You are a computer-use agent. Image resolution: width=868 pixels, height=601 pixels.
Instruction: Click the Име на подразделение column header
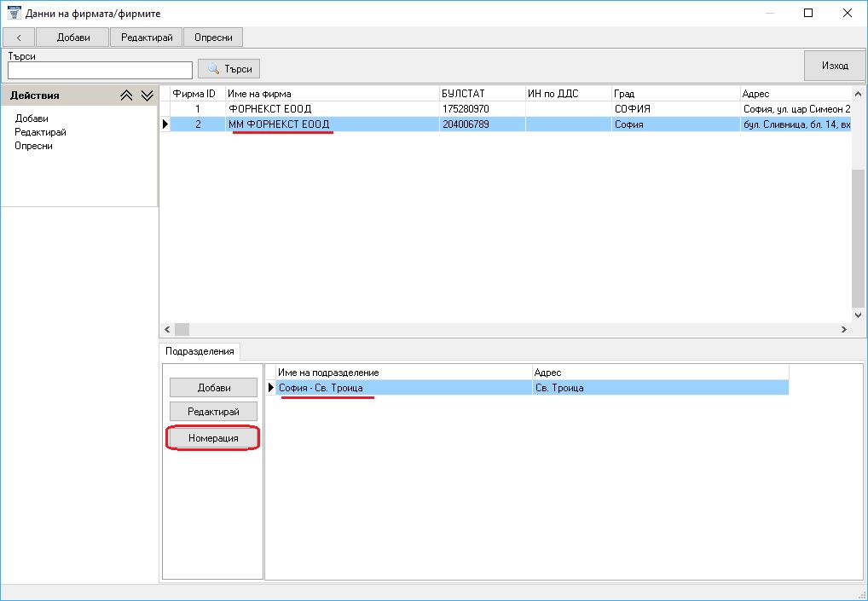click(x=404, y=373)
